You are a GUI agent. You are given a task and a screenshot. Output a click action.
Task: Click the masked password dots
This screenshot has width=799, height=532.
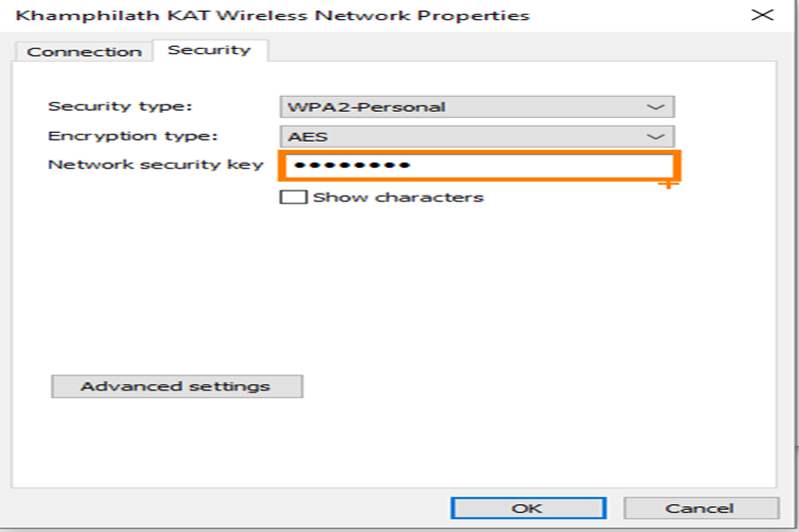(352, 166)
